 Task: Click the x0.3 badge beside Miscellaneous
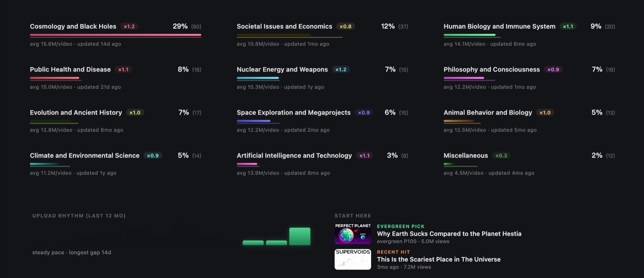pos(501,156)
